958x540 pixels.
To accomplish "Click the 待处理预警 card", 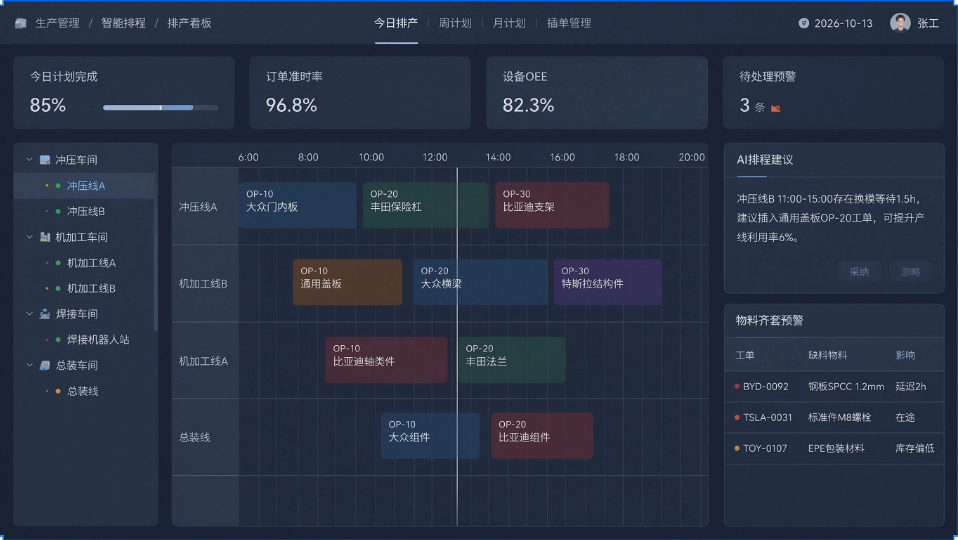I will point(833,93).
